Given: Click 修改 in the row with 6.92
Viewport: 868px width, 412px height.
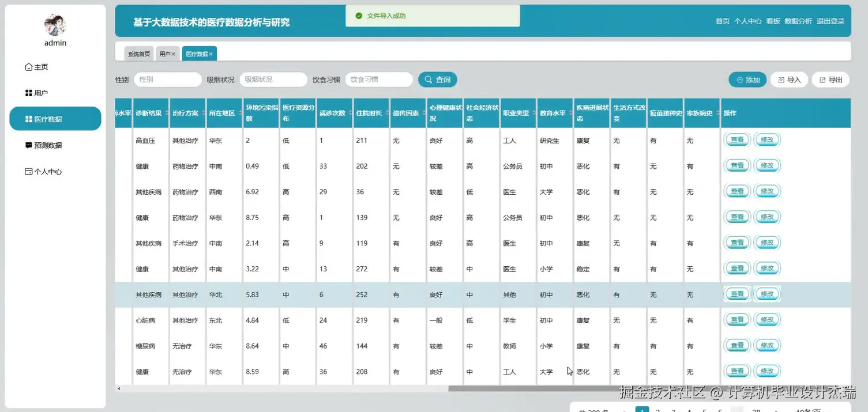Looking at the screenshot, I should tap(767, 191).
